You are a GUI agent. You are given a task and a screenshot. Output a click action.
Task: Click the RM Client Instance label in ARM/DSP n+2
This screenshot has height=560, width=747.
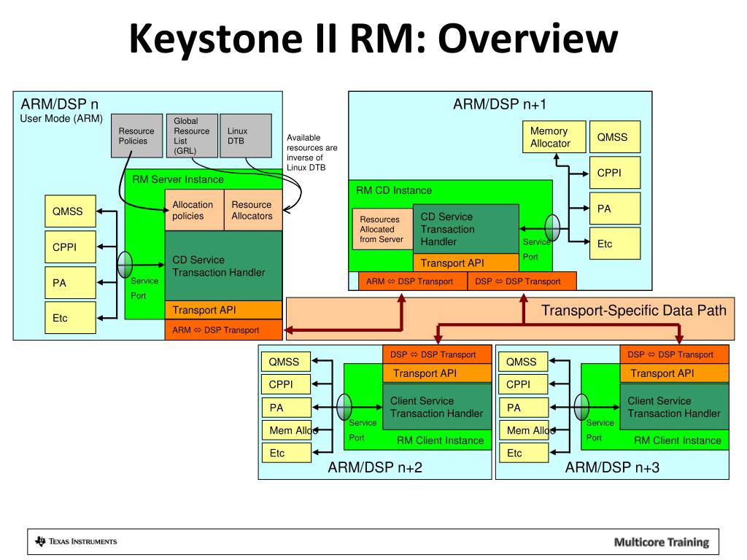pos(440,440)
